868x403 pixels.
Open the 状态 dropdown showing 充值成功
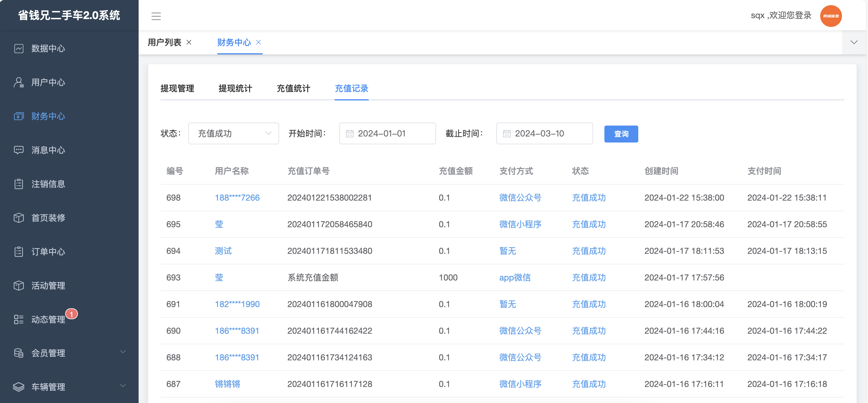[x=233, y=133]
